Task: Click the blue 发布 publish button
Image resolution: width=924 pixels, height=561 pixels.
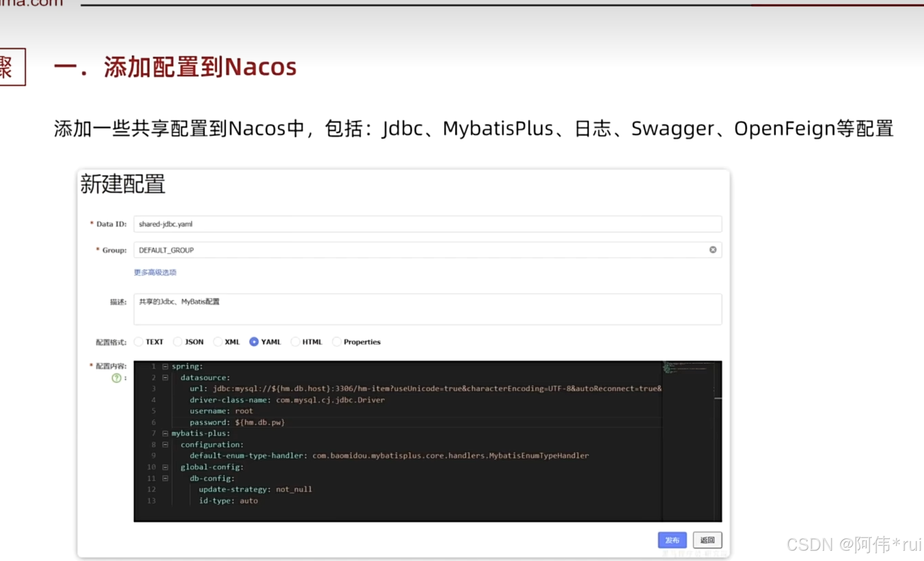Action: (672, 540)
